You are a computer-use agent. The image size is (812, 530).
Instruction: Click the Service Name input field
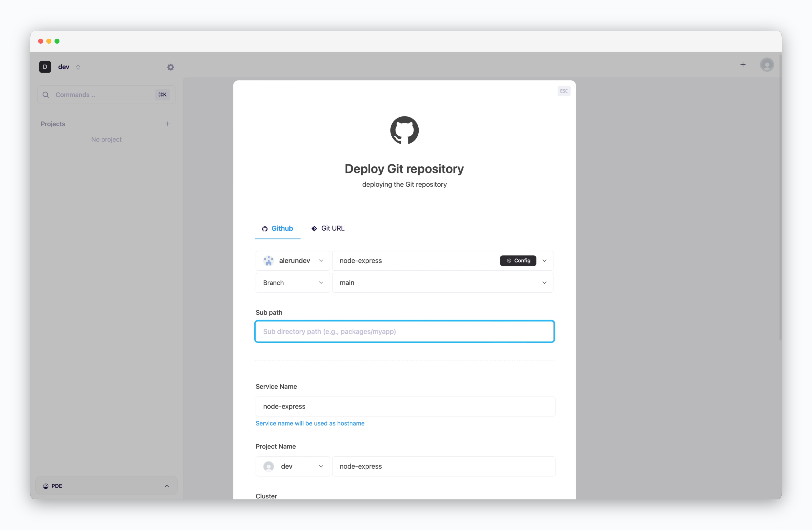(x=405, y=407)
